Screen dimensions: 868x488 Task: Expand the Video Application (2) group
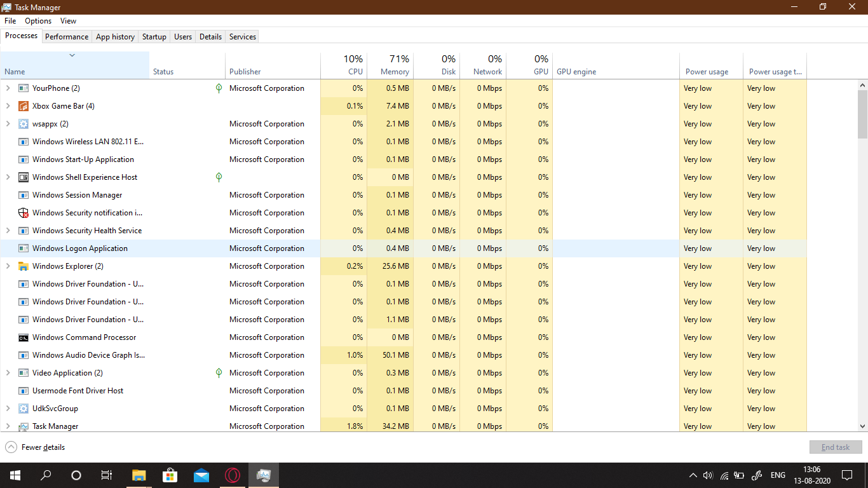(x=8, y=373)
